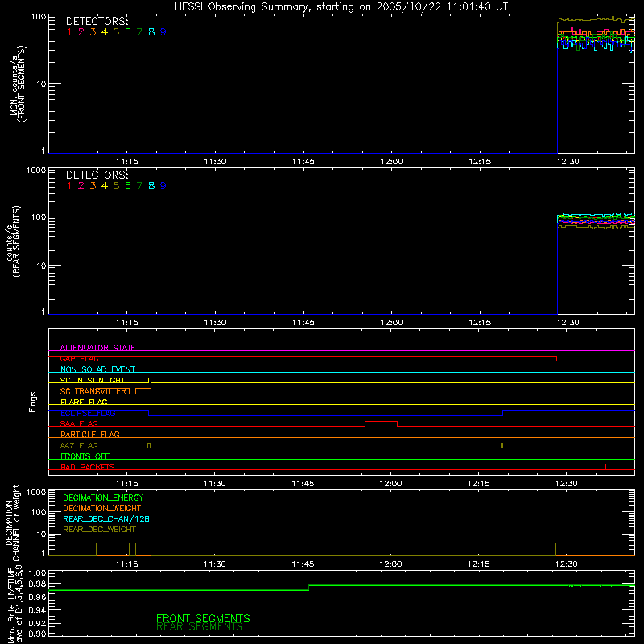Screen dimensions: 644x644
Task: Click the ECLIPSE_FLAG label
Action: 88,413
